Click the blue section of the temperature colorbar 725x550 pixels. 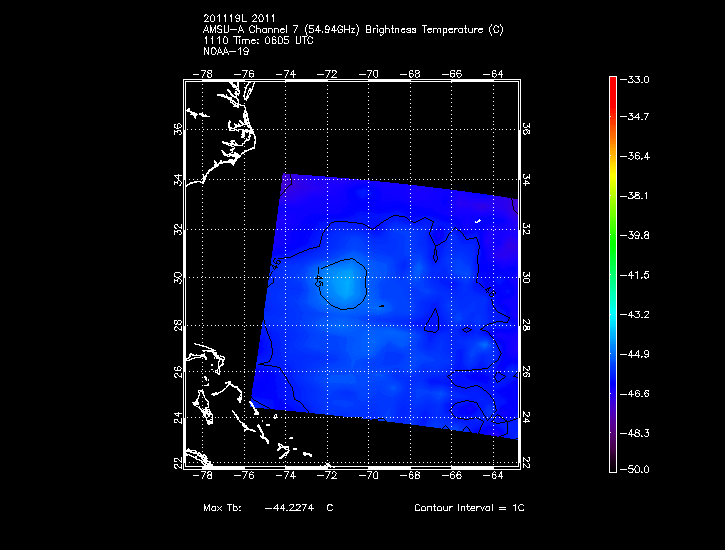click(x=613, y=374)
